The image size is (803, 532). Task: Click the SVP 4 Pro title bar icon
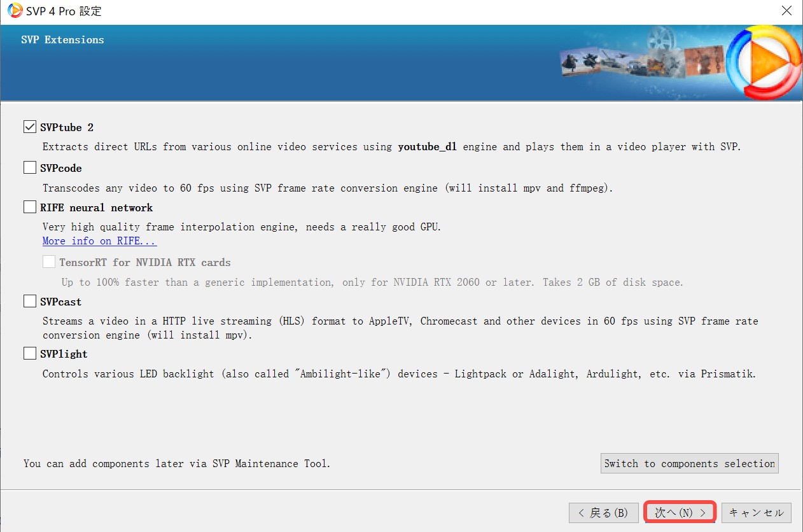15,11
